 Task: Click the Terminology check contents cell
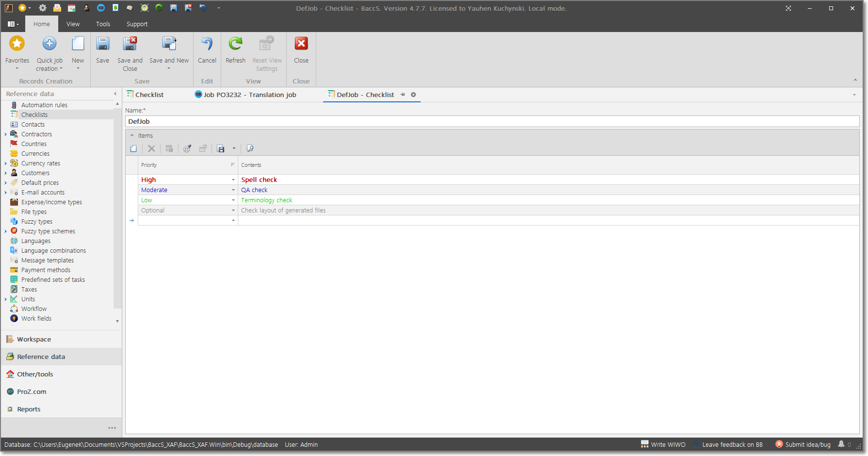548,200
